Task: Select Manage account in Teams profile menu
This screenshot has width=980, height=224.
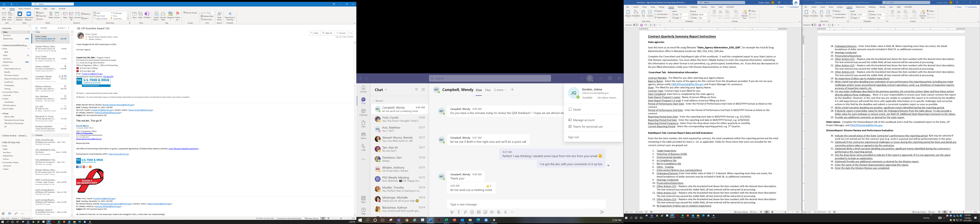Action: click(584, 120)
